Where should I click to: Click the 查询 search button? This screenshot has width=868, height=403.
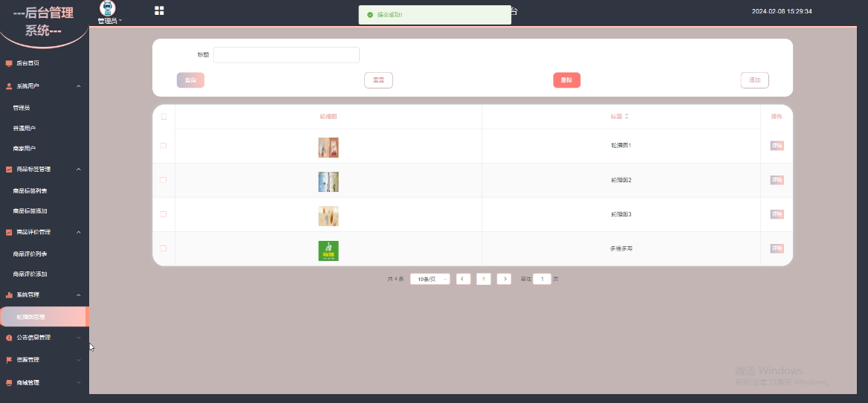190,80
